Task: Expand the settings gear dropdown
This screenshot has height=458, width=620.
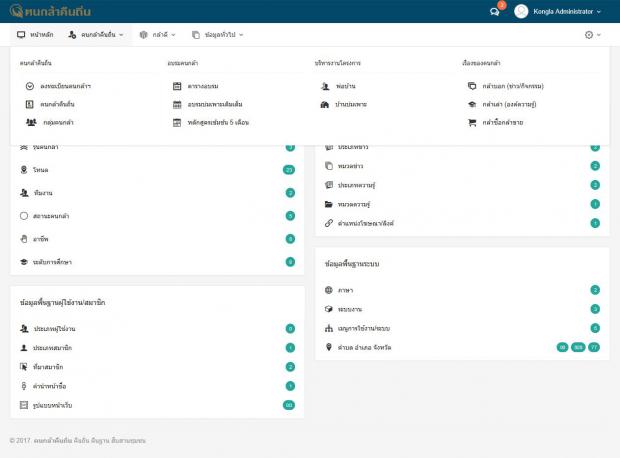Action: (x=593, y=35)
